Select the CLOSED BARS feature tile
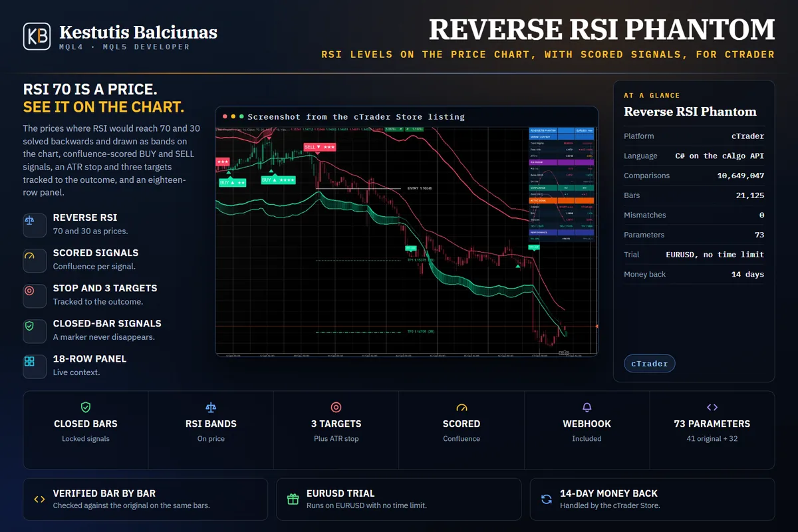This screenshot has height=532, width=798. [86, 430]
